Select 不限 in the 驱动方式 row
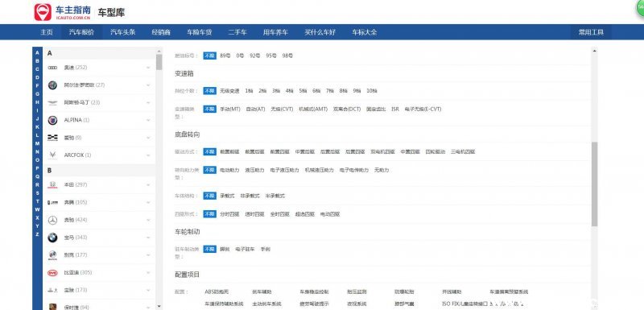Viewport: 644px width, 310px height. point(209,151)
